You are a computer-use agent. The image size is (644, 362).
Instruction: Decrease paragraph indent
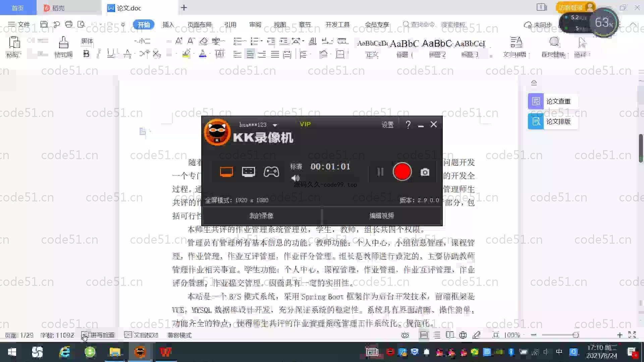click(271, 41)
